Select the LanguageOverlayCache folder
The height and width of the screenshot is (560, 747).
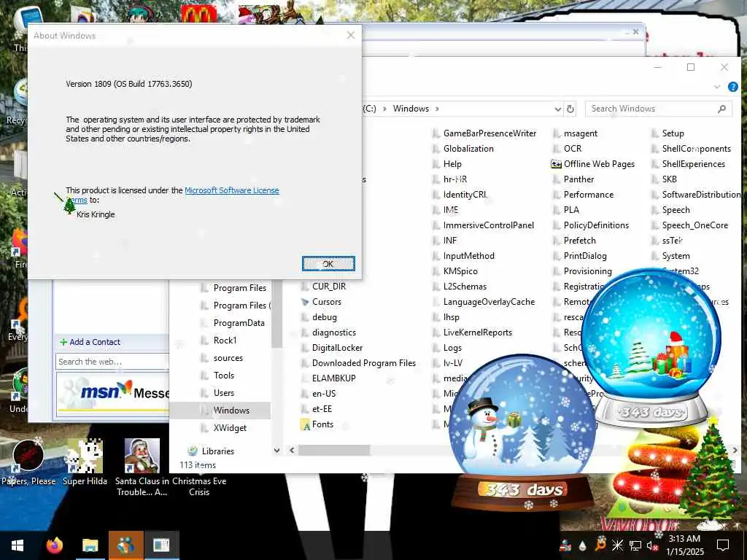tap(489, 301)
